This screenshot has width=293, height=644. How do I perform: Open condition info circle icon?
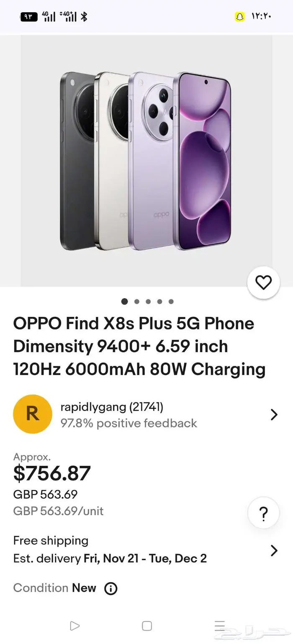pyautogui.click(x=111, y=588)
